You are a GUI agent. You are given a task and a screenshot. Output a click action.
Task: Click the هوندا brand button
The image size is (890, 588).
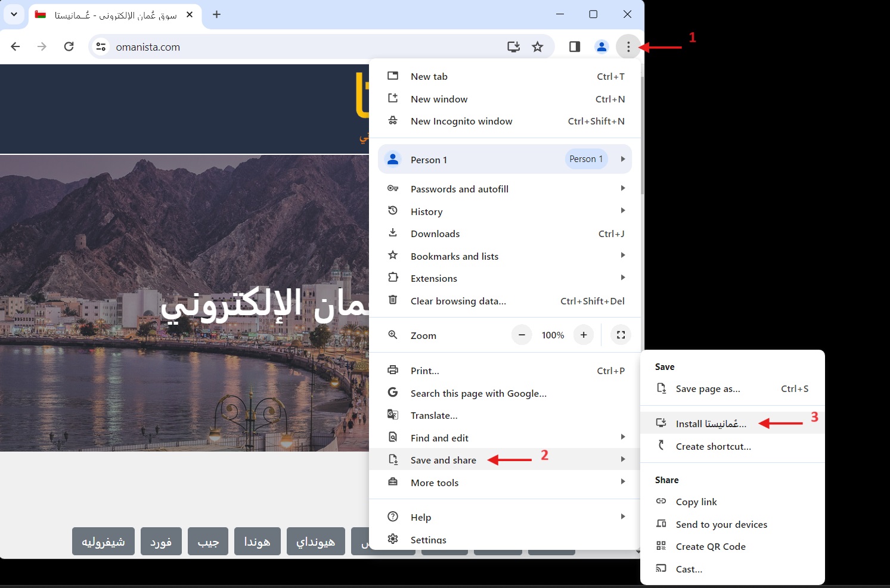pyautogui.click(x=258, y=541)
